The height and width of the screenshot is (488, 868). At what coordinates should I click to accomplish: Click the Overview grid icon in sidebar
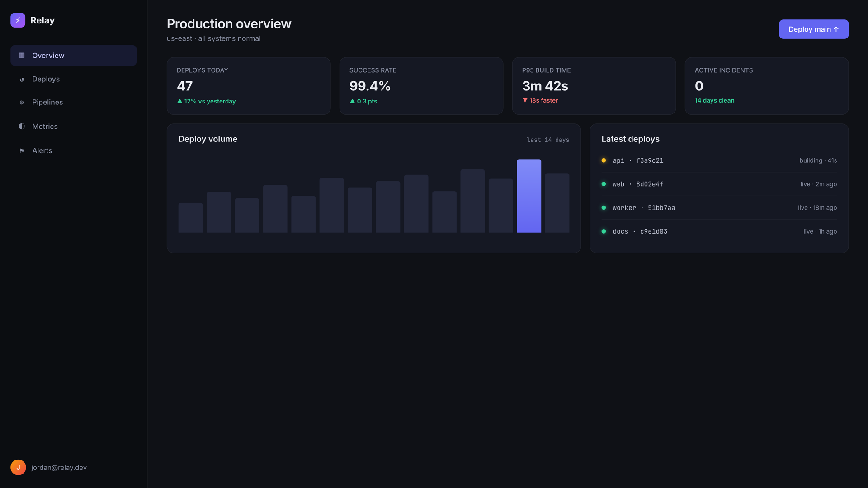[x=22, y=55]
